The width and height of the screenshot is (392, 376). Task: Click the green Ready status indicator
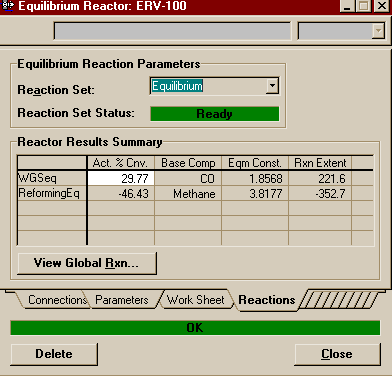tap(214, 114)
